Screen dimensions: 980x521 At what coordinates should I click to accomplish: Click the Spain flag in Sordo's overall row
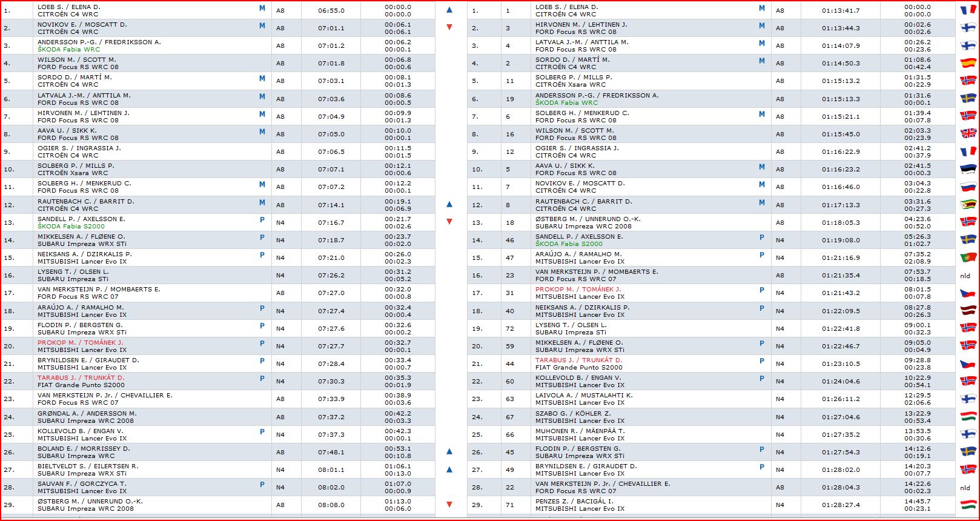click(x=968, y=63)
